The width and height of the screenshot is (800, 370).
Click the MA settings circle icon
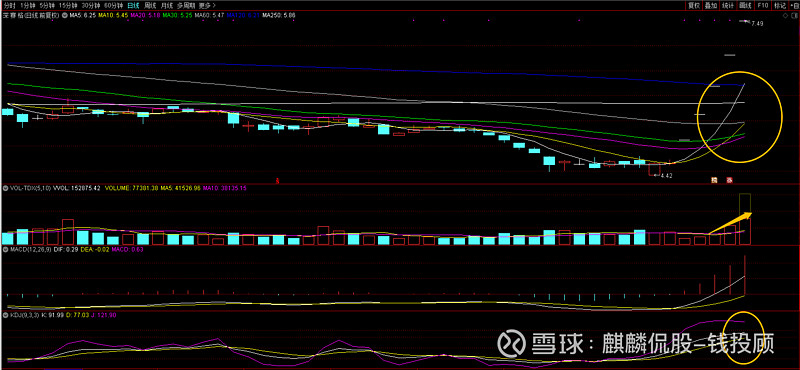pos(65,15)
